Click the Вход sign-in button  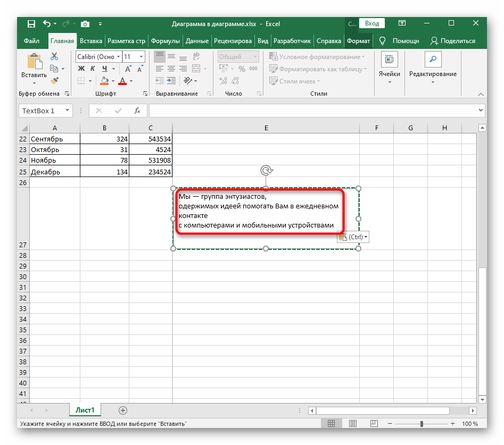click(372, 23)
